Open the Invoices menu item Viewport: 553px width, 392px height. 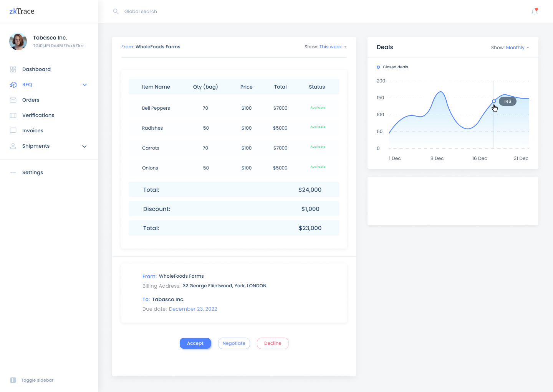[33, 131]
